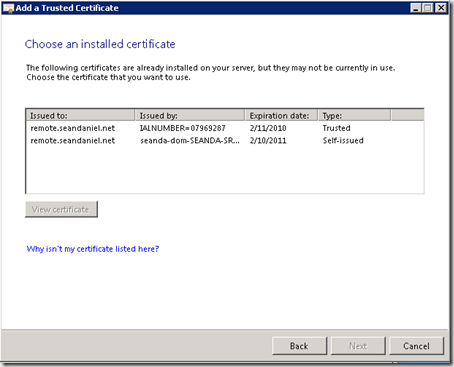
Task: Click the 2/11/2010 expiration date cell
Action: coord(268,128)
